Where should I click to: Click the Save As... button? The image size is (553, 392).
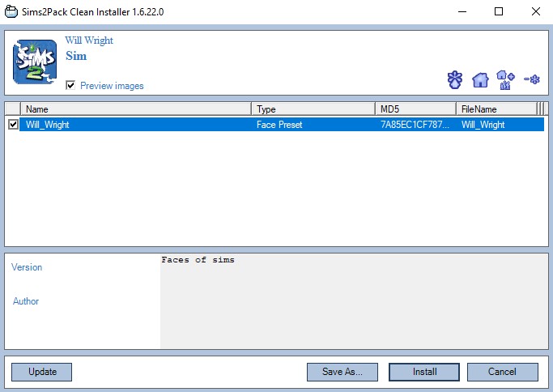342,372
